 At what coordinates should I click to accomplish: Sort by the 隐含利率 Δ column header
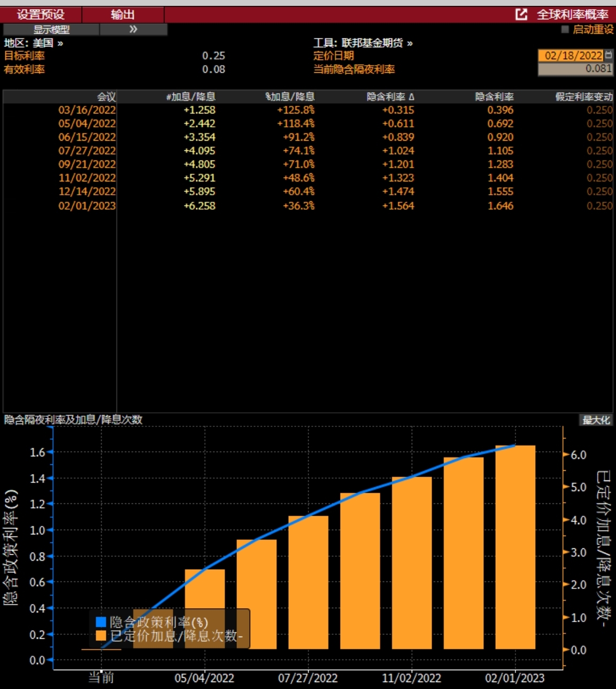pos(390,97)
